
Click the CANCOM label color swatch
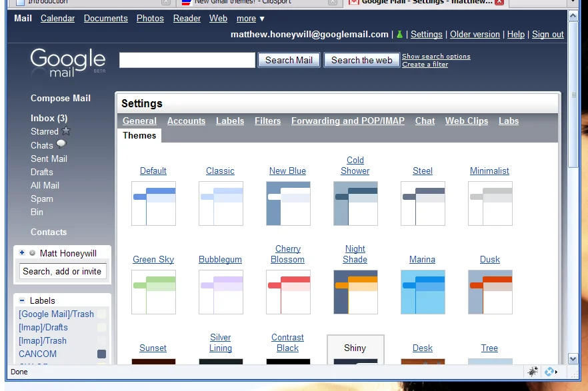pos(101,354)
